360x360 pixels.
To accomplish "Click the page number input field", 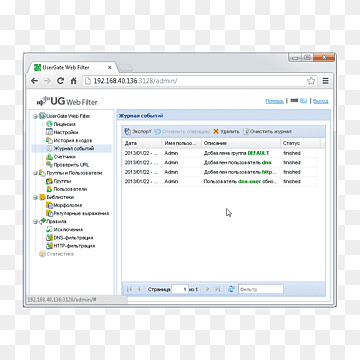I will tap(180, 289).
